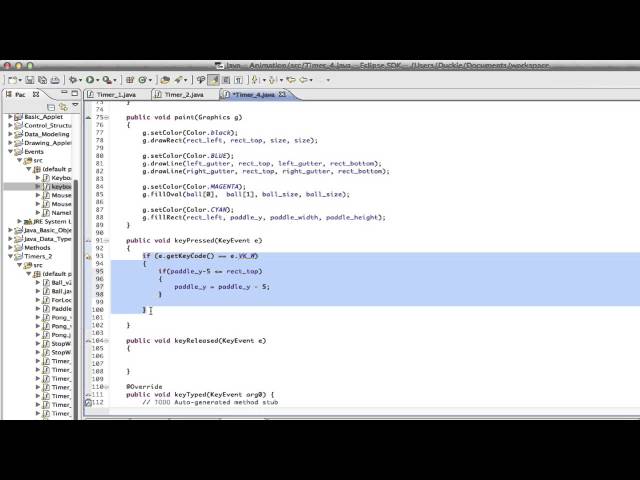Click 'g.setColor(Color.MAGENTA);' on line 84
This screenshot has height=480, width=640.
pyautogui.click(x=194, y=187)
